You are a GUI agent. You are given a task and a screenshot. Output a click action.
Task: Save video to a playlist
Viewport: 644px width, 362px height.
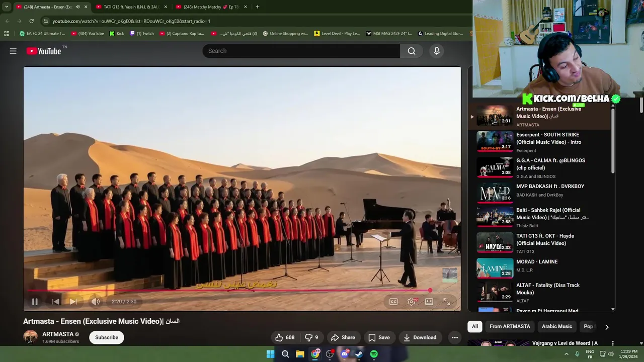point(379,337)
